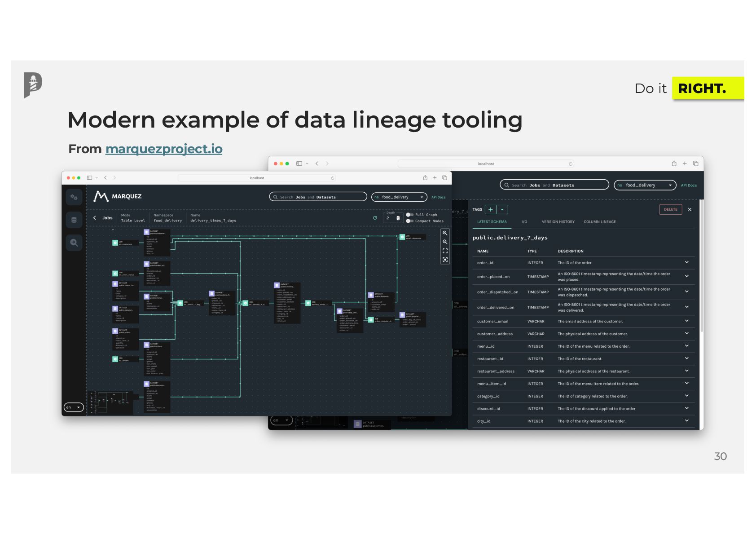Viewport: 756px width, 535px height.
Task: Expand the order_placed_on schema row
Action: coord(686,276)
